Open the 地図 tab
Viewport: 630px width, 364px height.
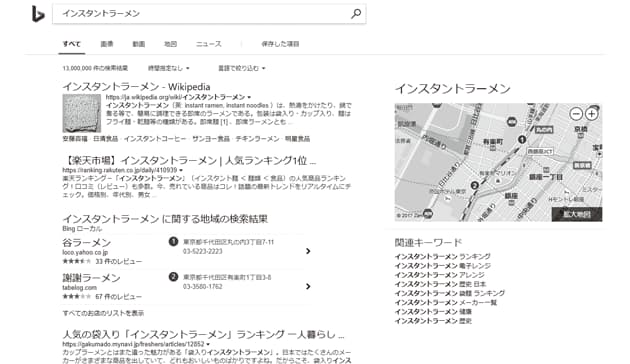tap(170, 44)
